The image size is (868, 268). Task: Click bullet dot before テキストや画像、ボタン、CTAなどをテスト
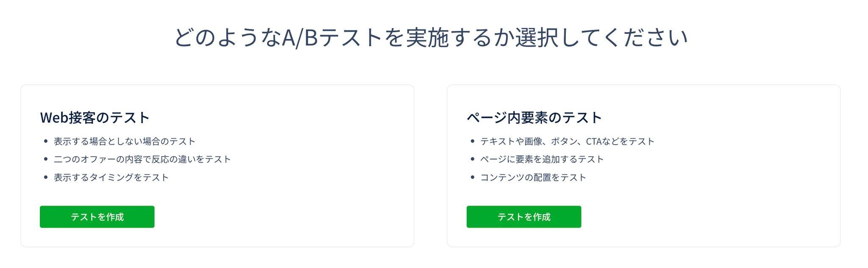tap(473, 141)
